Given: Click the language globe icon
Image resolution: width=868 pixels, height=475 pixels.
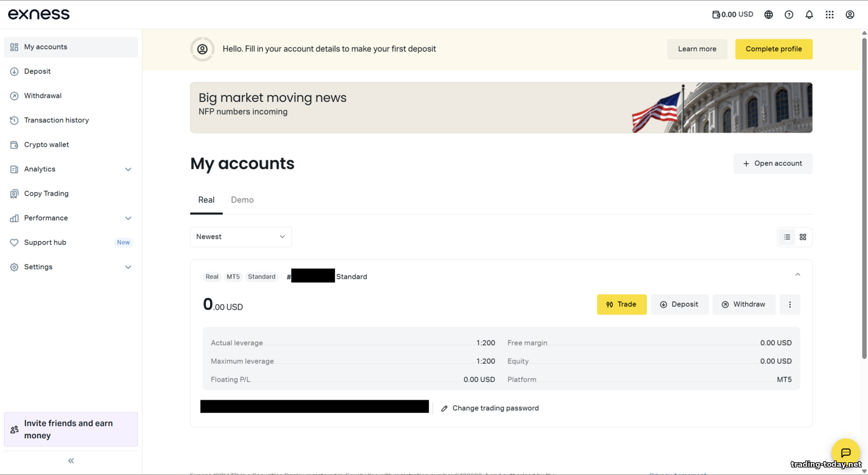Looking at the screenshot, I should point(768,14).
